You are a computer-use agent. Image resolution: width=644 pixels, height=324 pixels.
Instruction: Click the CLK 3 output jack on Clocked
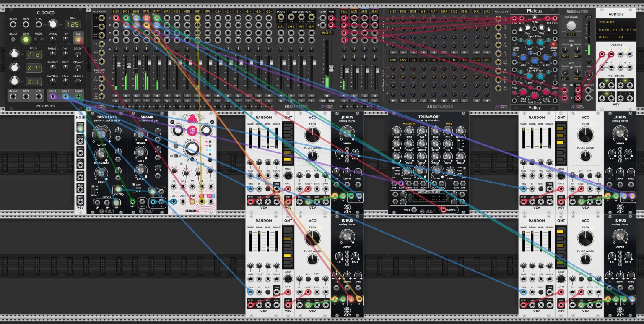click(x=78, y=97)
